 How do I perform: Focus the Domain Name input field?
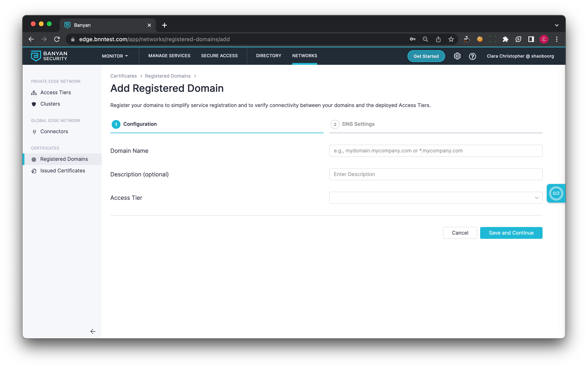(435, 151)
